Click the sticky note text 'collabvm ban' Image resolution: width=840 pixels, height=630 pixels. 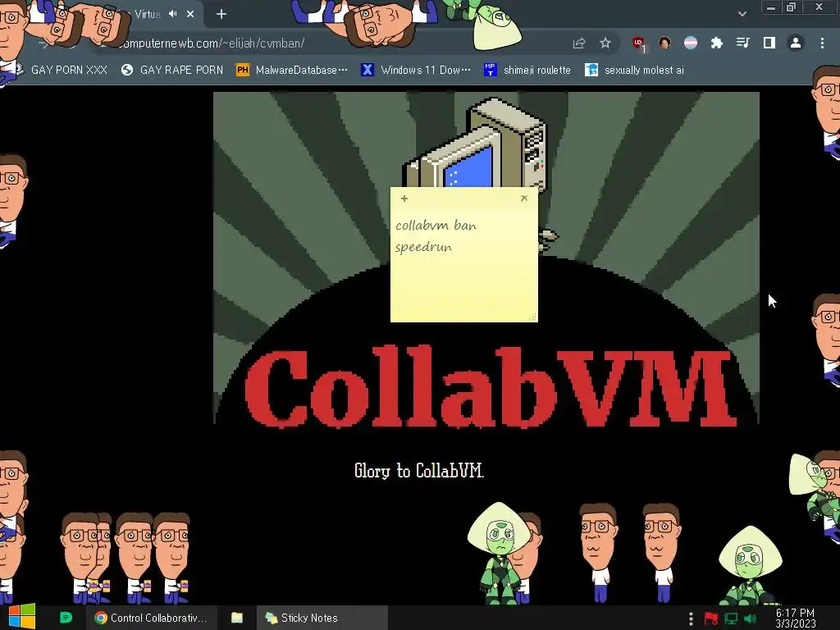click(436, 226)
